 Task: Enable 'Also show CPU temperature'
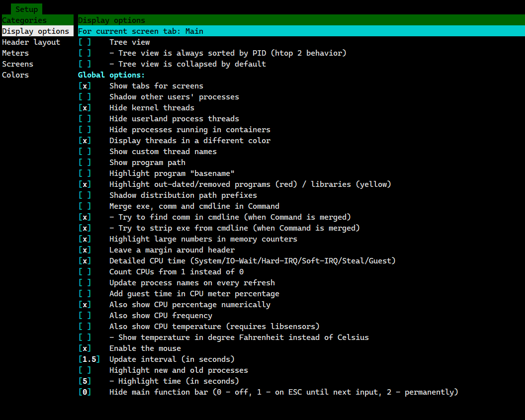tap(85, 326)
